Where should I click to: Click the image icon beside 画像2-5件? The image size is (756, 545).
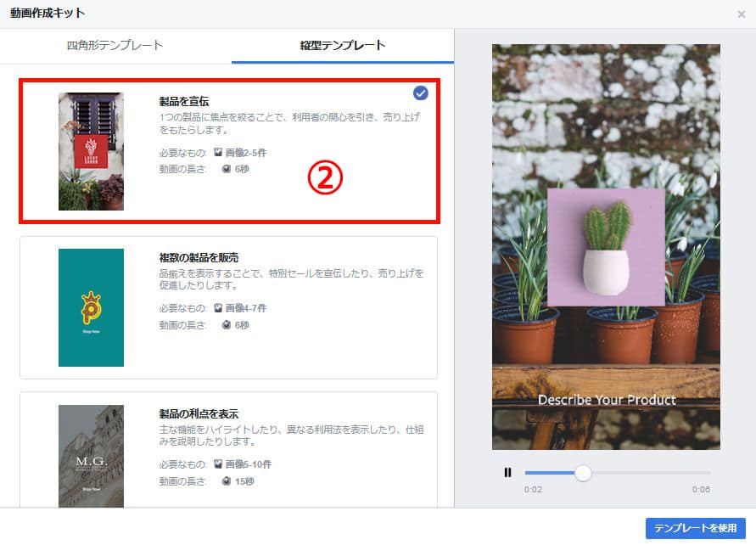pyautogui.click(x=218, y=153)
